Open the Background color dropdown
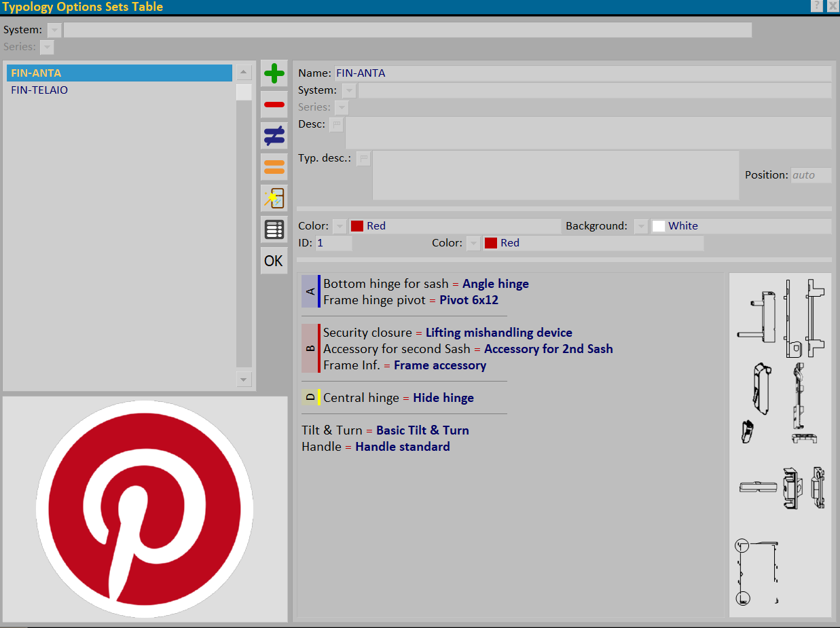This screenshot has height=628, width=840. pyautogui.click(x=641, y=226)
